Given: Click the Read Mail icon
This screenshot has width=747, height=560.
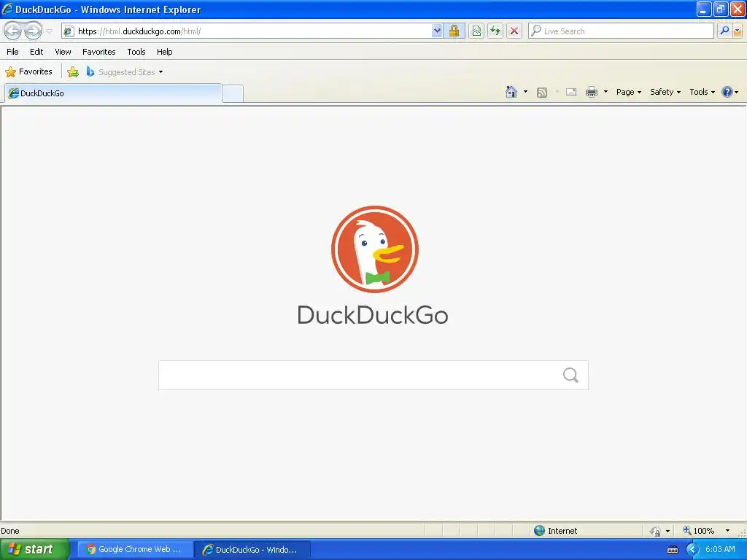Looking at the screenshot, I should click(571, 92).
